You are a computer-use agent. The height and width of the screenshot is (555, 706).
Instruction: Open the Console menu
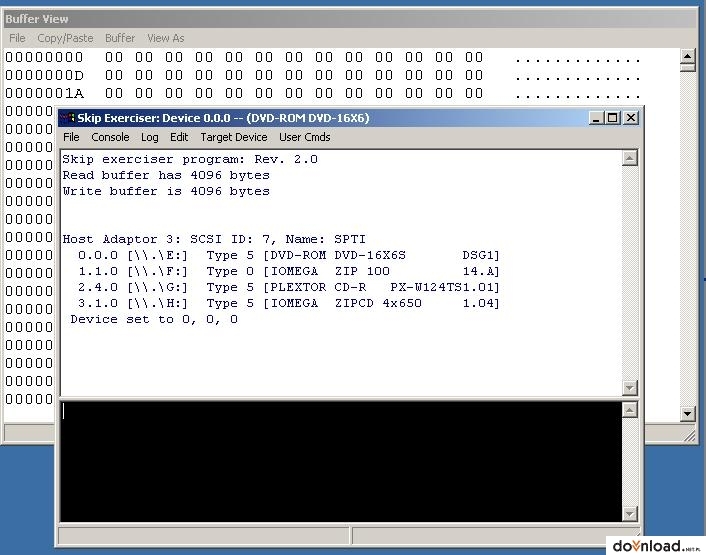(110, 137)
